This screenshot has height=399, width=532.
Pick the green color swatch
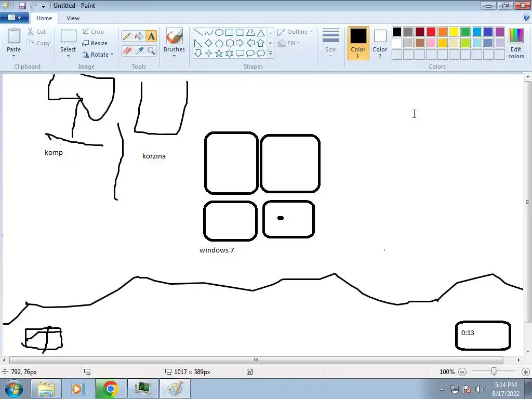465,32
